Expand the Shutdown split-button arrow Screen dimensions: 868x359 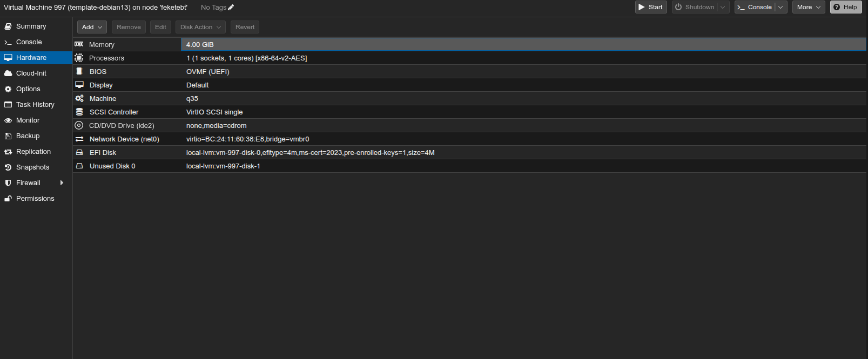pyautogui.click(x=723, y=7)
